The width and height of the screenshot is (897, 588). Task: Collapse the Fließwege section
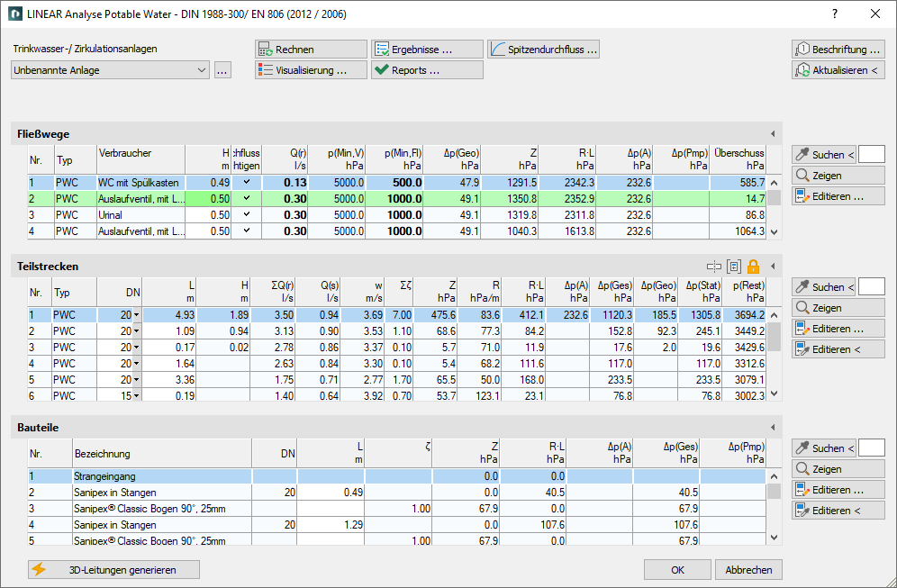(773, 134)
